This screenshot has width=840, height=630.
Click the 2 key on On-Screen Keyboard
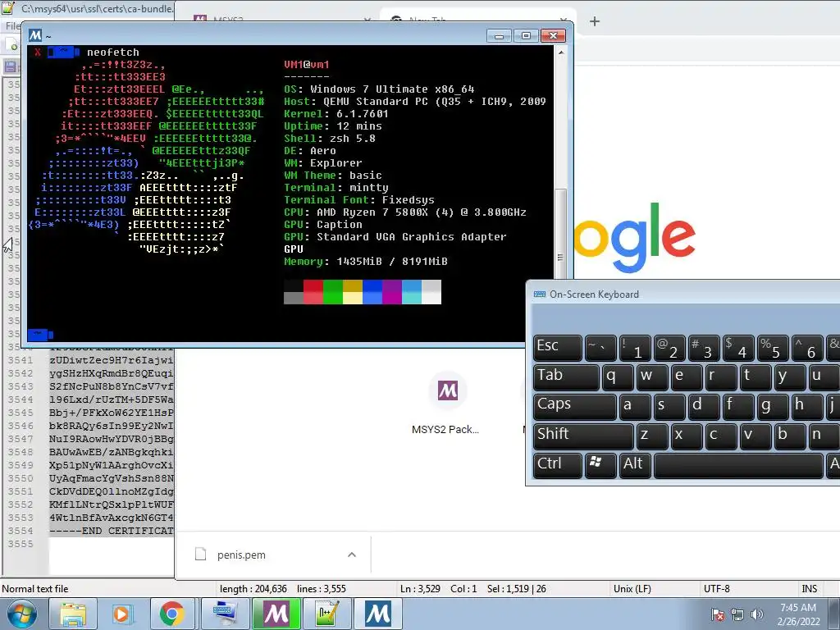[x=669, y=347]
